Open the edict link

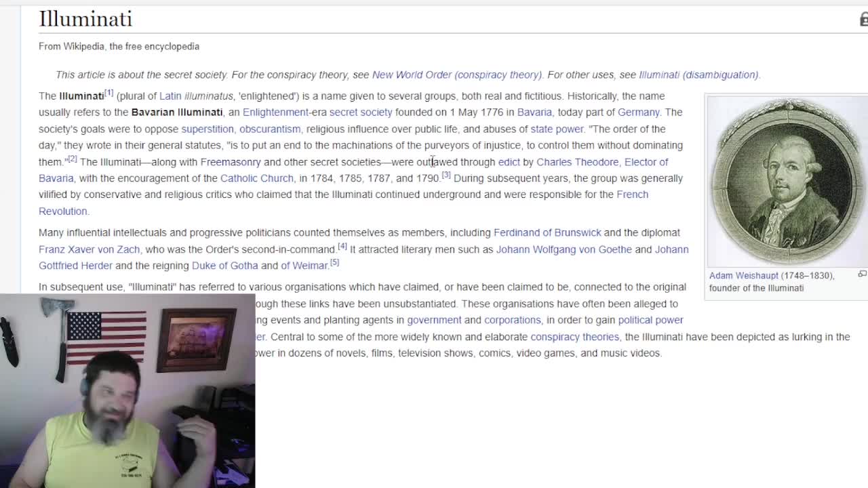tap(509, 162)
